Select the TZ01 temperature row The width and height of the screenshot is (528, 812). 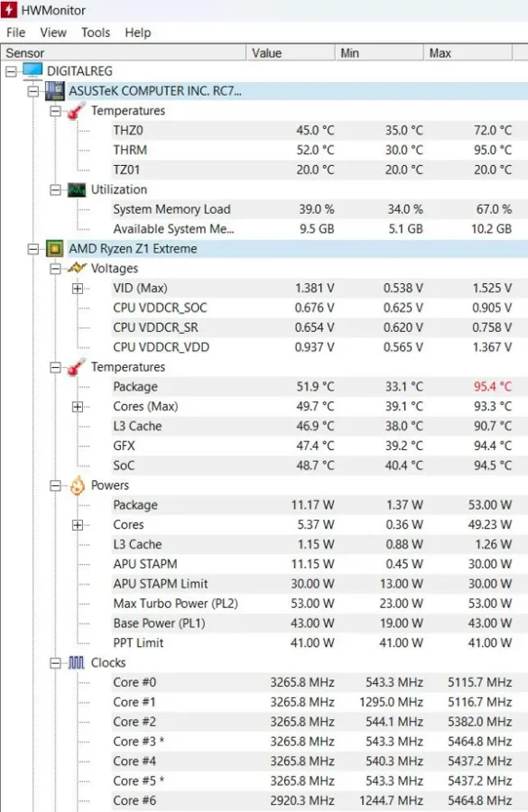coord(320,170)
